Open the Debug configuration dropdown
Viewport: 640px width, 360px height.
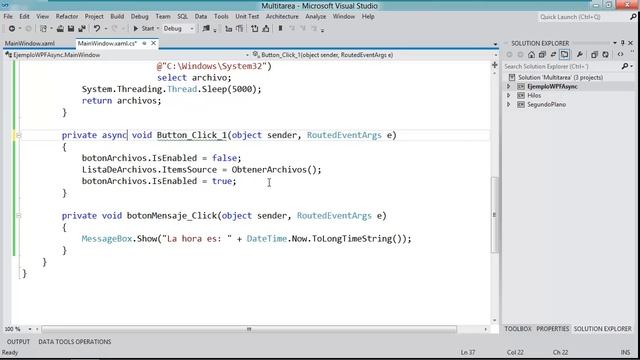[x=178, y=29]
